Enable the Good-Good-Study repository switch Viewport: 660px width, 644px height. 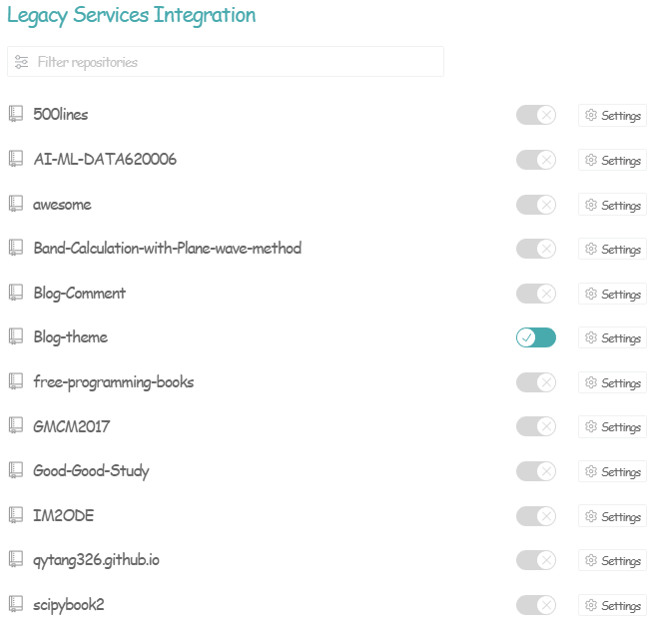(535, 471)
